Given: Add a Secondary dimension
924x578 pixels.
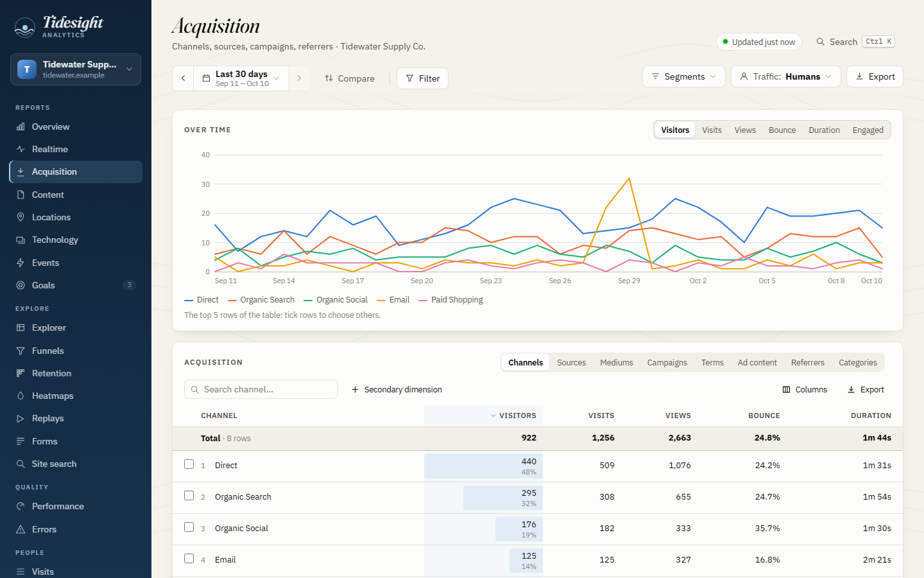Looking at the screenshot, I should point(397,390).
